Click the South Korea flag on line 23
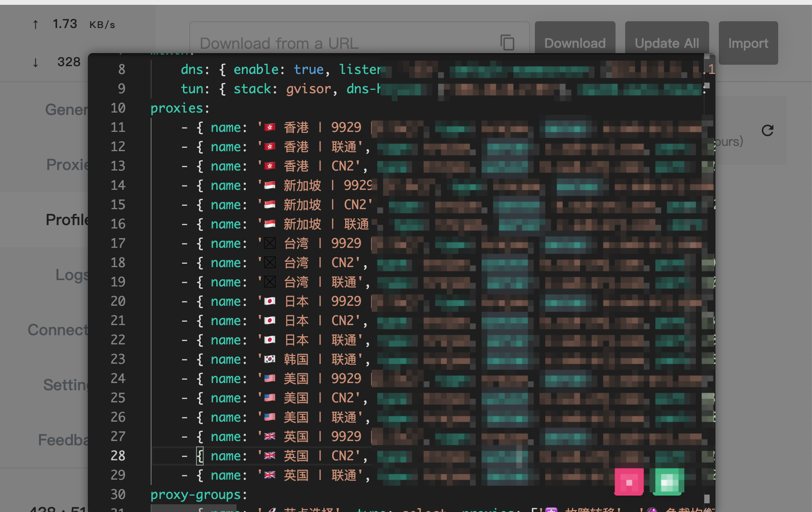 270,359
